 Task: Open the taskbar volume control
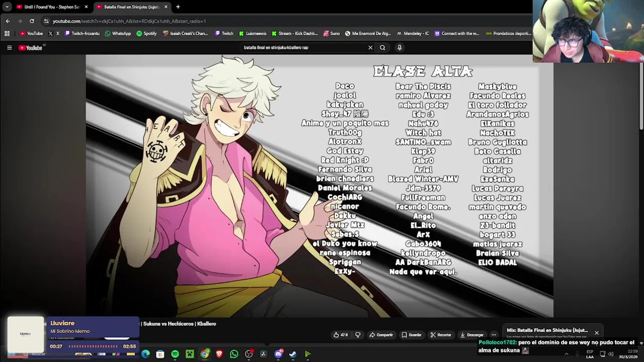tap(611, 354)
